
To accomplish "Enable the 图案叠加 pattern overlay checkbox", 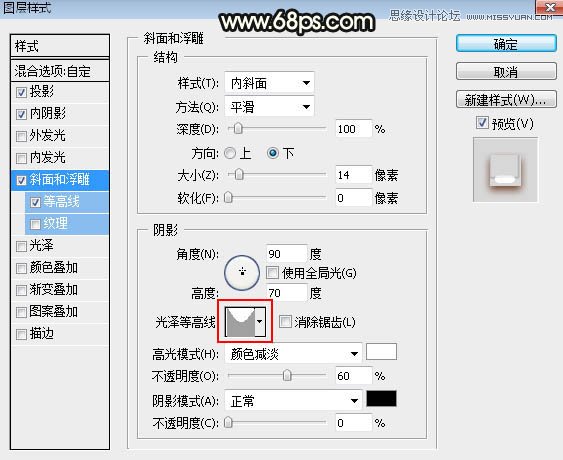I will (21, 312).
